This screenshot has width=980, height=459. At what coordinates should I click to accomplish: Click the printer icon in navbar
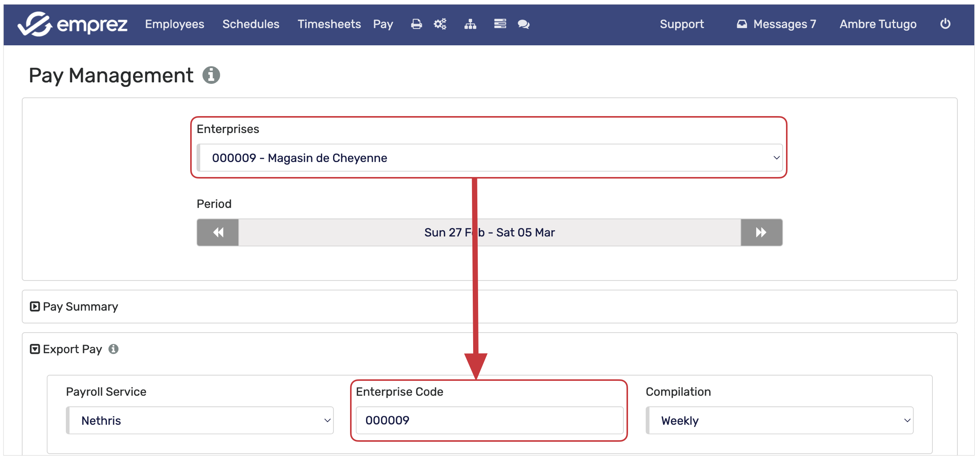coord(416,24)
